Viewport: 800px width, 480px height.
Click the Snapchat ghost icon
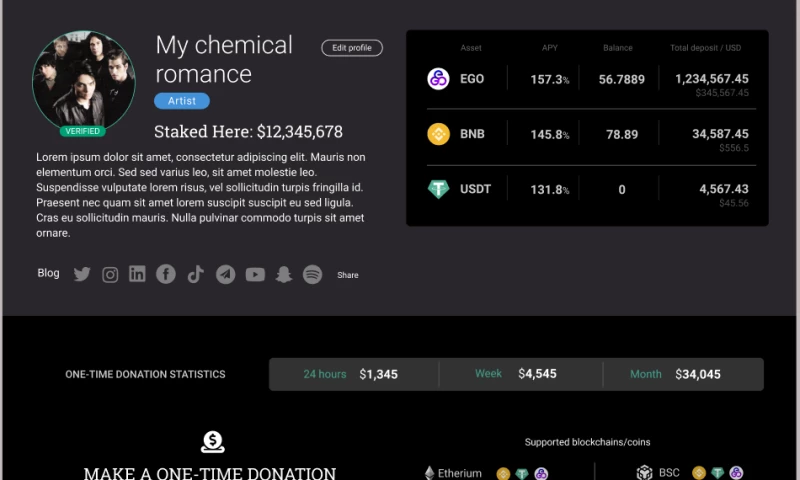tap(284, 274)
